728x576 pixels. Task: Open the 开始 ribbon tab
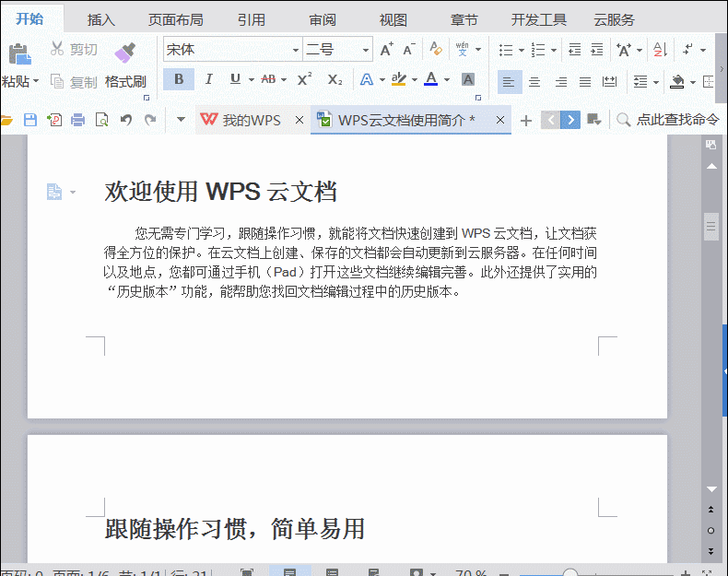point(29,19)
